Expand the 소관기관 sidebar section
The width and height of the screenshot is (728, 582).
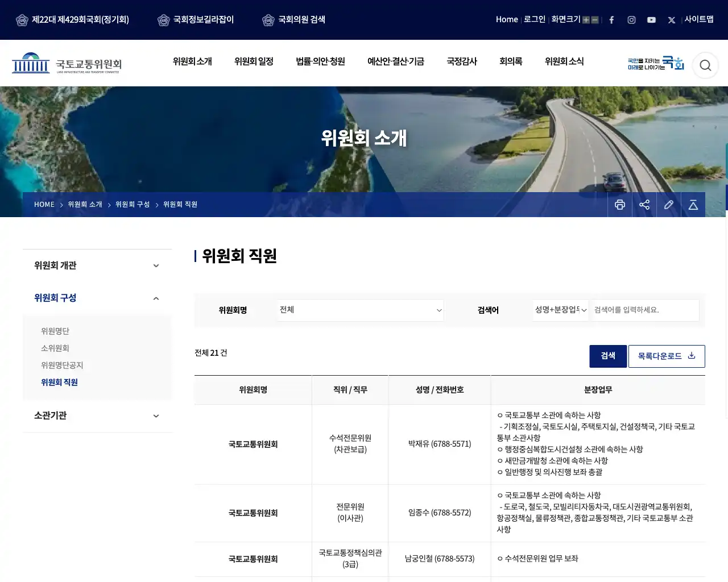[97, 415]
